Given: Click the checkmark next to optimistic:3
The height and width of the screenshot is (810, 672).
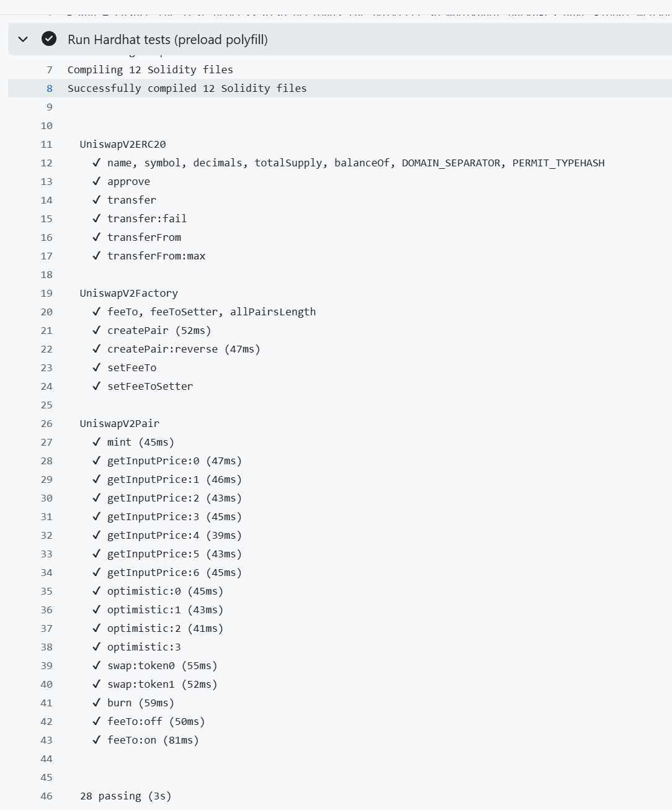Looking at the screenshot, I should 96,647.
